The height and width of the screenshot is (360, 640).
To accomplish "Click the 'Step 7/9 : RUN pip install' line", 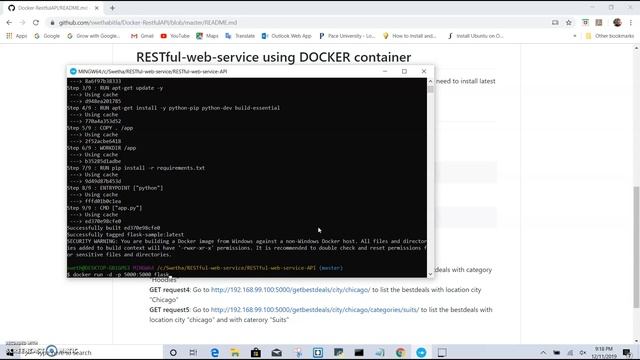I will [x=136, y=168].
